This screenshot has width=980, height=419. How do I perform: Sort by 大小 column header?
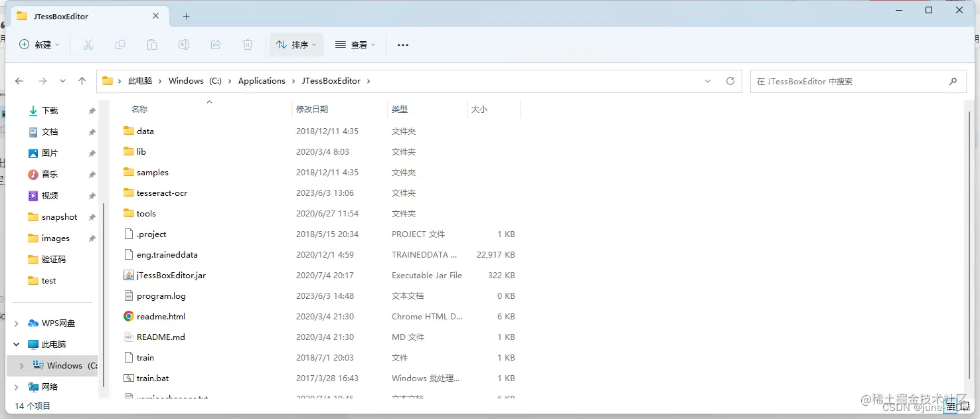point(479,109)
